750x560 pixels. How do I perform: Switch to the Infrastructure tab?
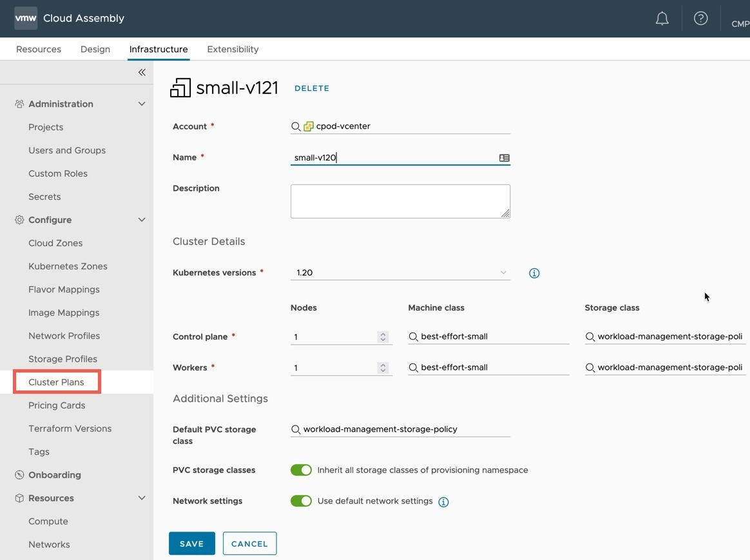coord(159,49)
